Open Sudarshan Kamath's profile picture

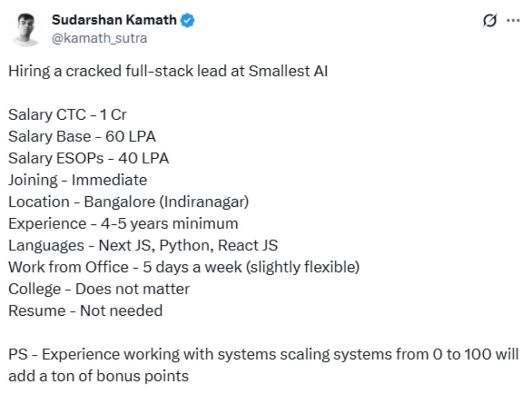click(x=25, y=29)
